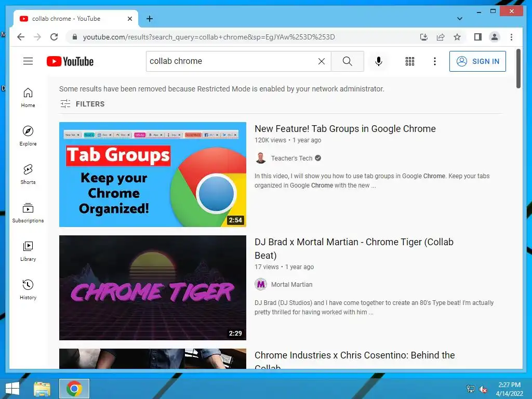Visit the Teacher's Tech channel name
This screenshot has width=532, height=399.
pos(291,158)
